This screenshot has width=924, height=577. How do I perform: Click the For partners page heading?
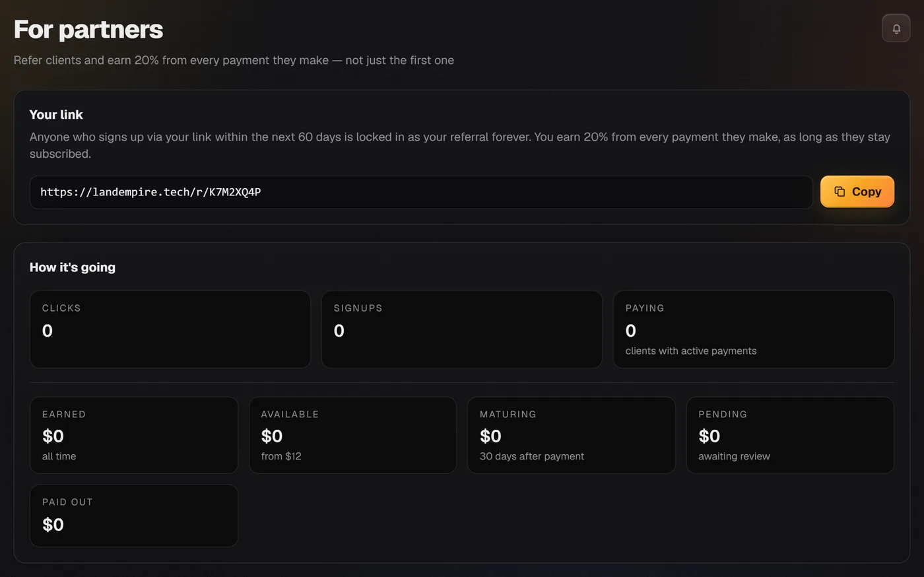coord(88,30)
